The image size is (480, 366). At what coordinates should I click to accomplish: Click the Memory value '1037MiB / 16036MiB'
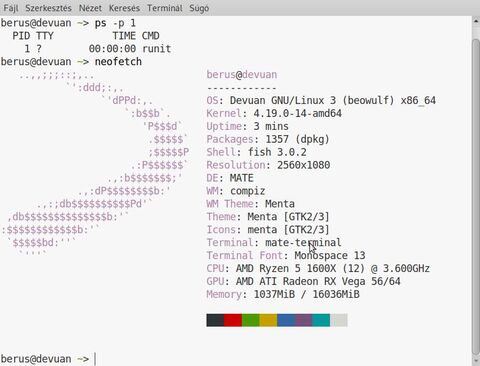click(x=306, y=294)
